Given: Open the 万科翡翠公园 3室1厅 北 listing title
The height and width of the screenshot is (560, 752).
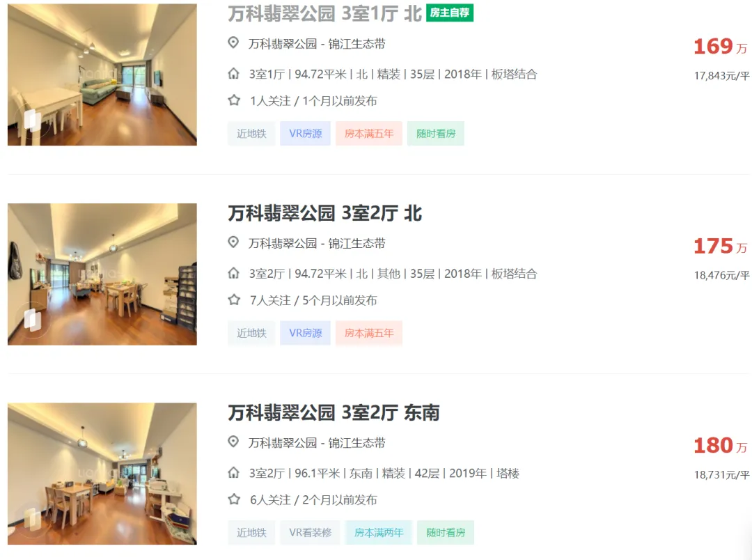Looking at the screenshot, I should pos(324,13).
